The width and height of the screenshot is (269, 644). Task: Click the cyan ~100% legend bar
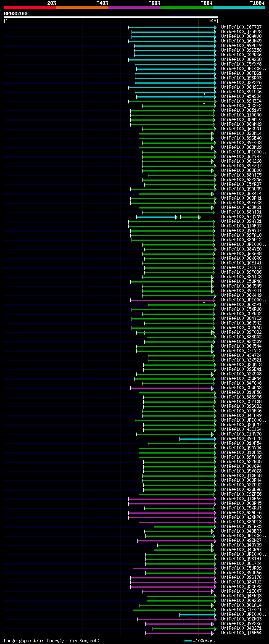click(239, 7)
